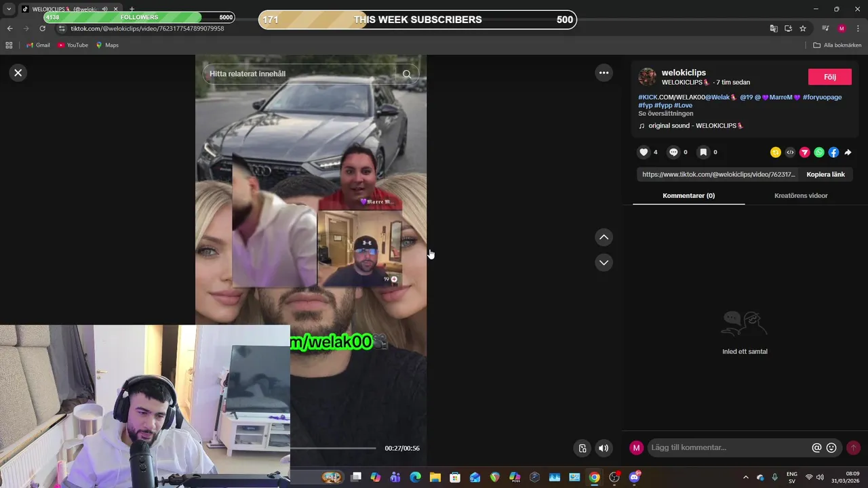Open Discord from taskbar

tap(634, 477)
